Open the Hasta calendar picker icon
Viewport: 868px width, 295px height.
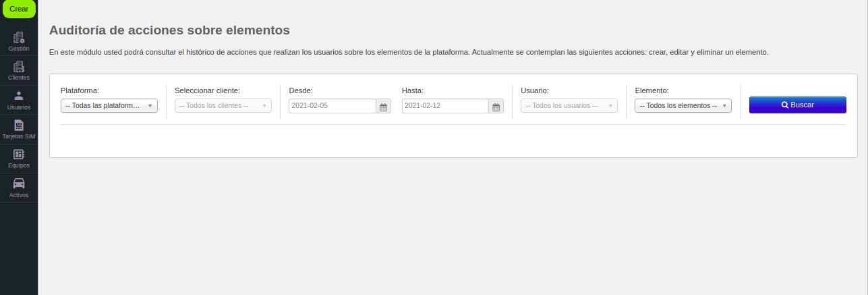click(496, 106)
